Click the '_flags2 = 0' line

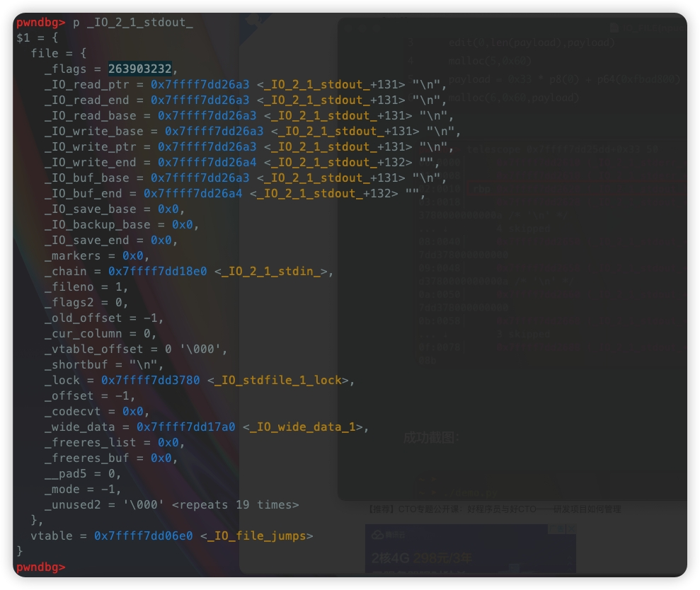click(86, 303)
